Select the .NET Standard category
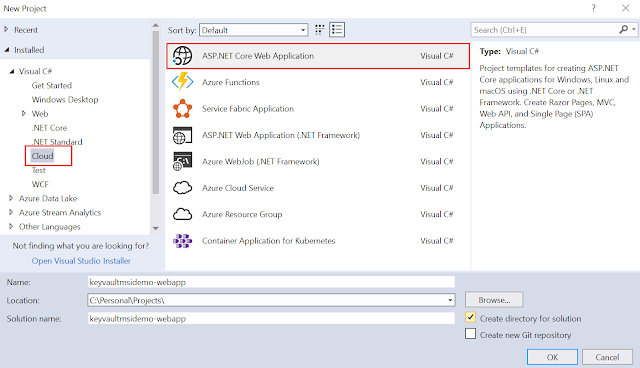 pyautogui.click(x=57, y=142)
